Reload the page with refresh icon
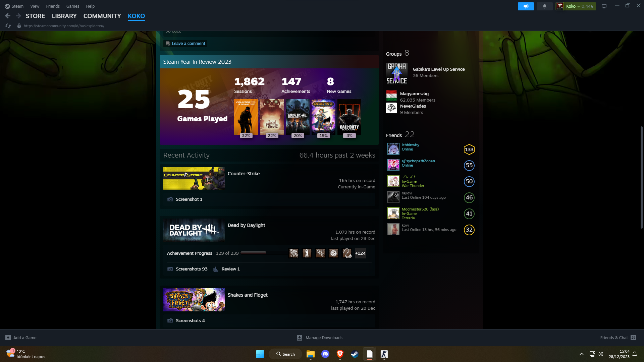 click(8, 26)
